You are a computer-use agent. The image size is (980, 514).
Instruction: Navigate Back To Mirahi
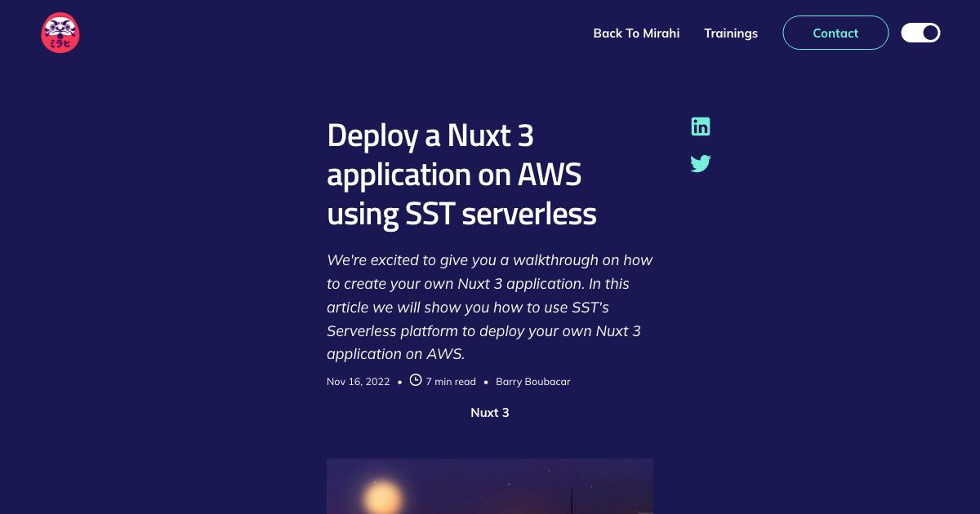tap(636, 33)
